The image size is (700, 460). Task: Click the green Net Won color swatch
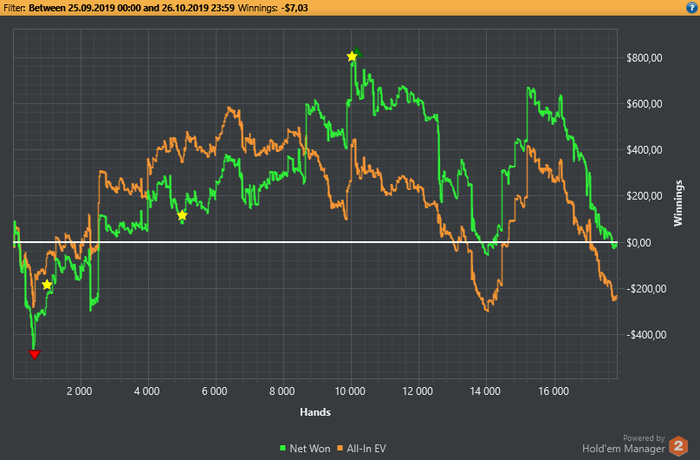(x=283, y=448)
